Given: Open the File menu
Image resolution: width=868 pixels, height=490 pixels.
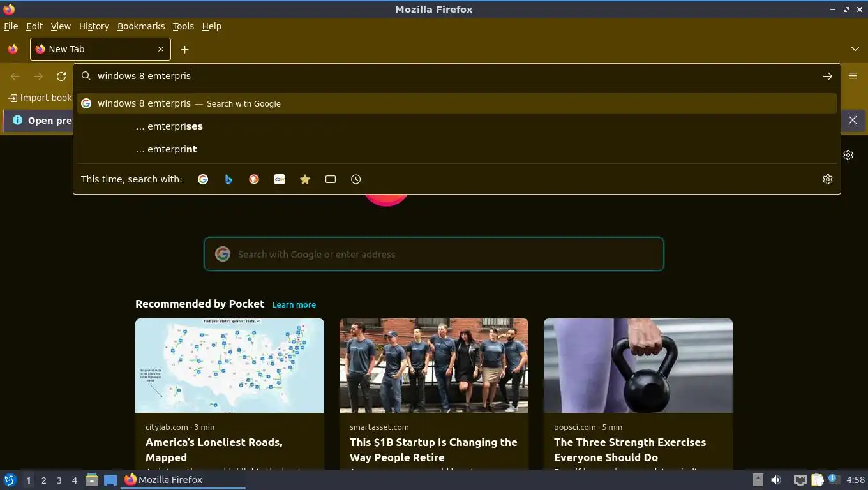Looking at the screenshot, I should point(11,26).
